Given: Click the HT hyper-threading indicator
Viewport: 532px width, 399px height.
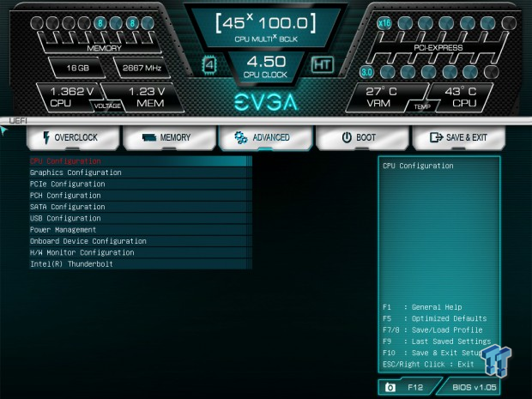Looking at the screenshot, I should 322,64.
